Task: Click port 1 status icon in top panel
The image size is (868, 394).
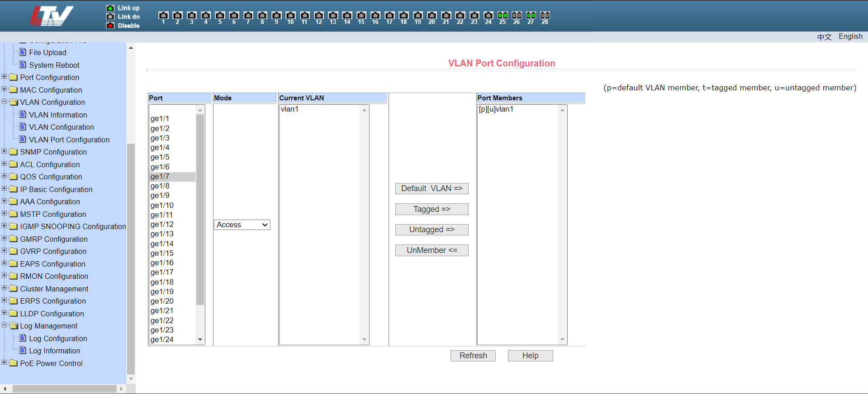Action: point(163,15)
